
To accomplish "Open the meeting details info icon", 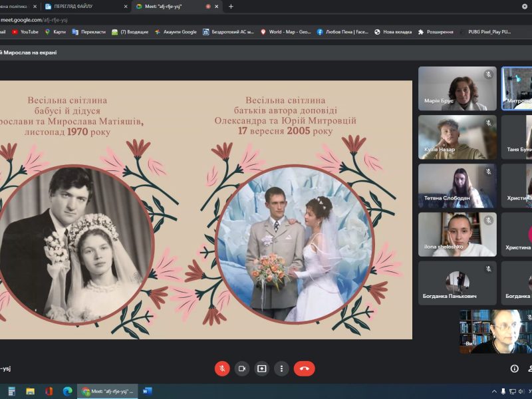I will coord(514,368).
